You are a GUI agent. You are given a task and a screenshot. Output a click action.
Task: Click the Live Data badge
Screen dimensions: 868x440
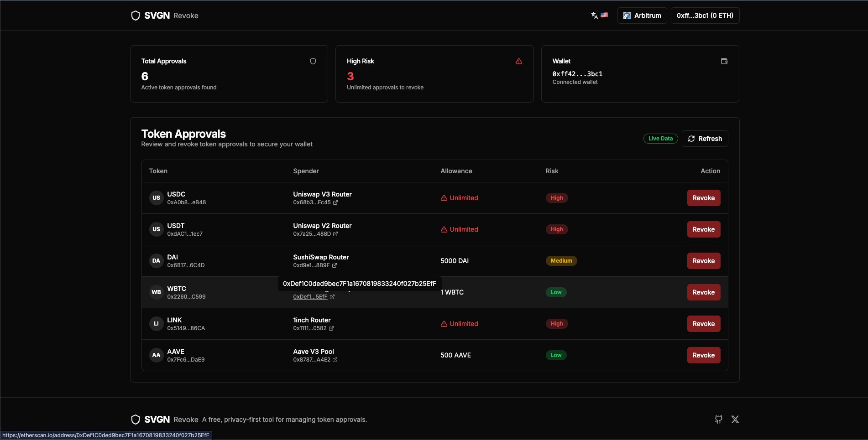pos(660,138)
